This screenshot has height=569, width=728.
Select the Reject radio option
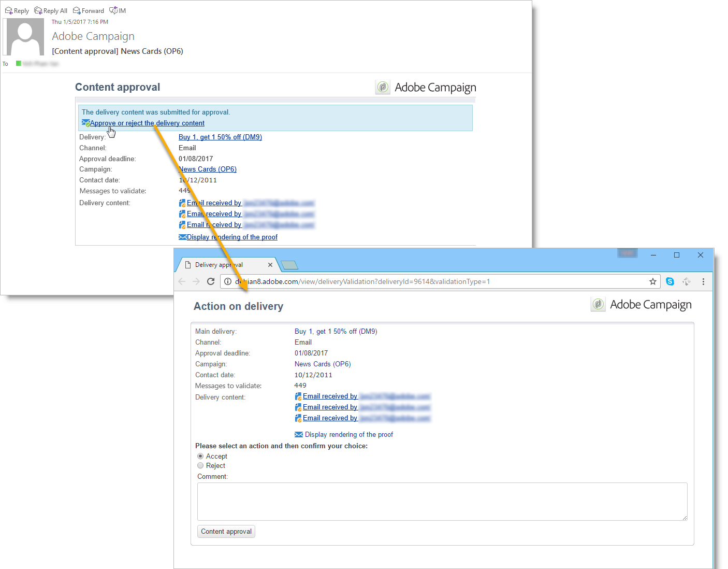[200, 465]
